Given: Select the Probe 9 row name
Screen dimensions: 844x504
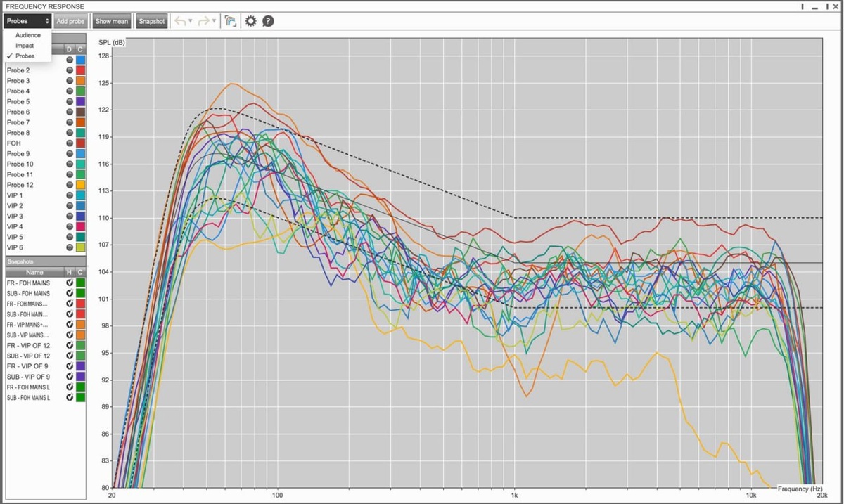Looking at the screenshot, I should [18, 153].
